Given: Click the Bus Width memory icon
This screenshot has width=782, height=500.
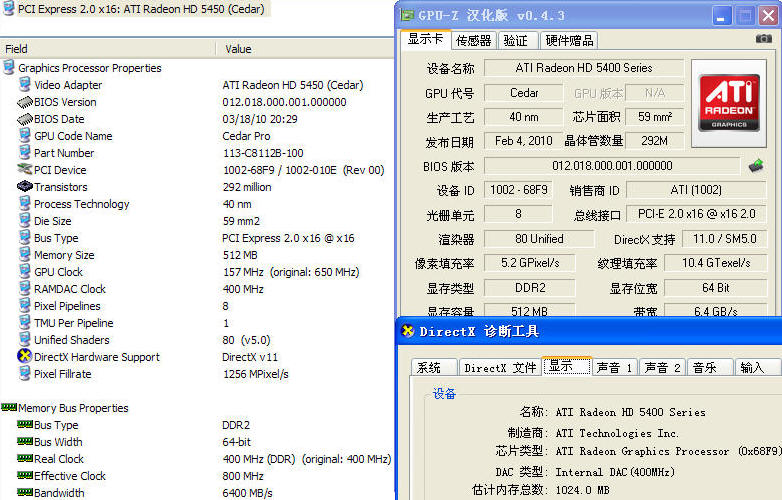Looking at the screenshot, I should click(25, 442).
